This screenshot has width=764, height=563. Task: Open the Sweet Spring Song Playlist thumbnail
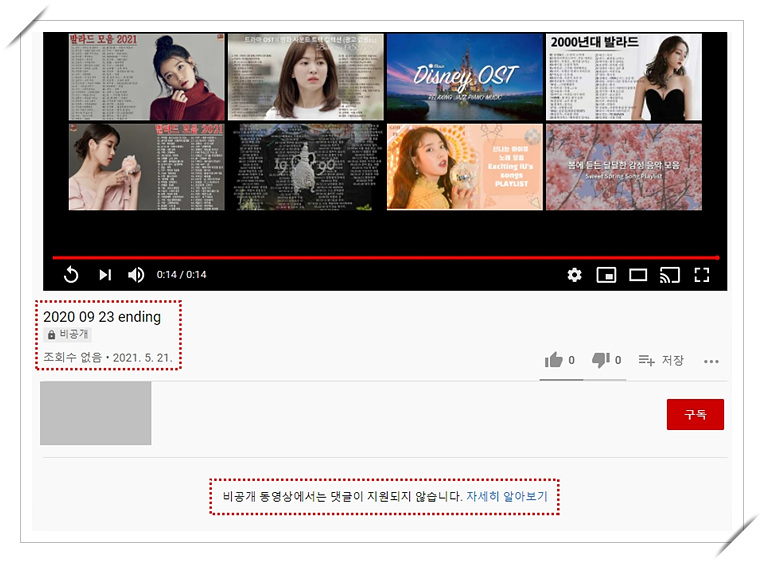[624, 167]
